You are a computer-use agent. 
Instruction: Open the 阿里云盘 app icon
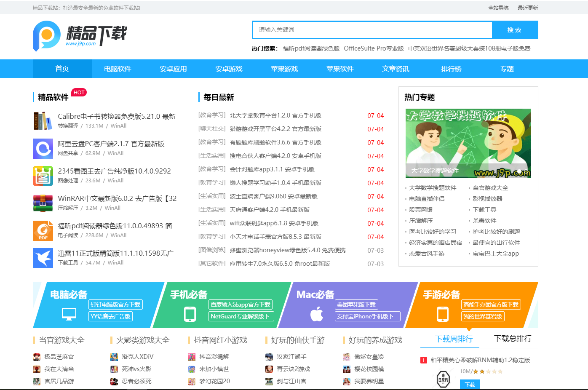[43, 148]
